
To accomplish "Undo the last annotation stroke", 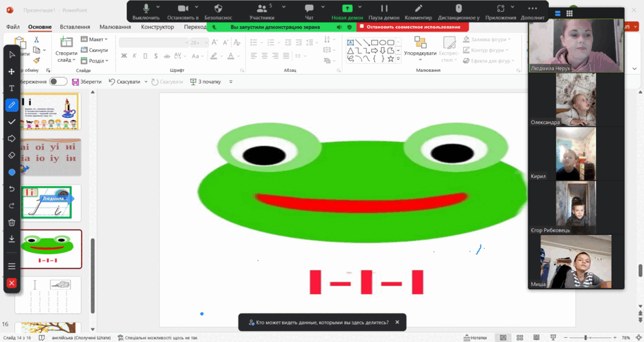I will click(12, 188).
